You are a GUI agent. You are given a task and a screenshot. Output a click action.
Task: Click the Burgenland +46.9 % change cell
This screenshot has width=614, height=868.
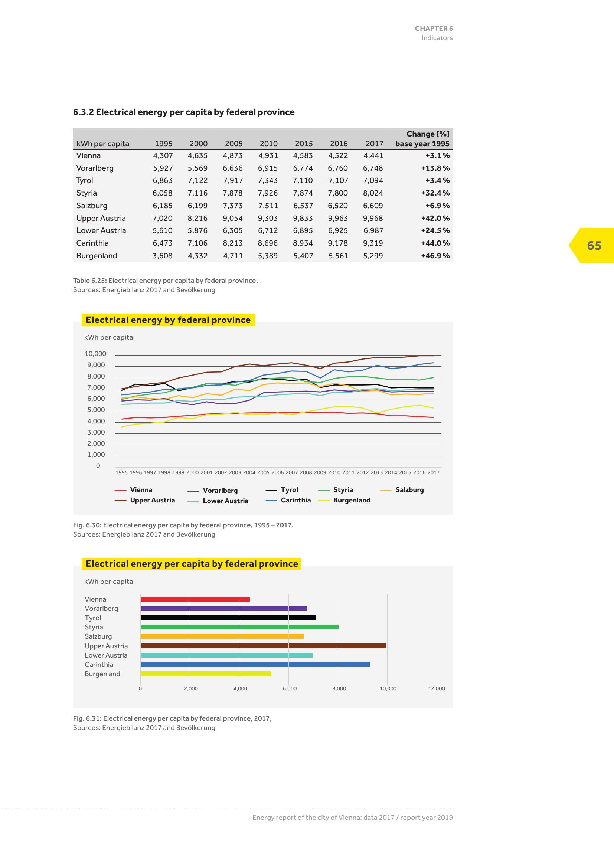point(435,256)
